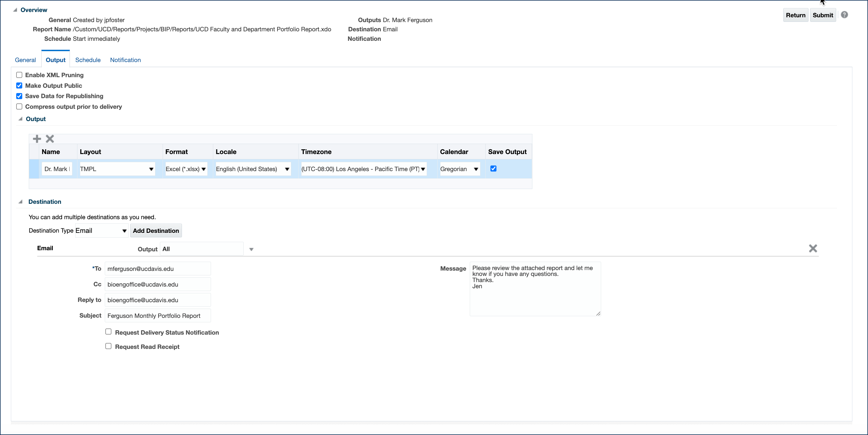Check Request Read Receipt
This screenshot has height=435, width=868.
(108, 346)
